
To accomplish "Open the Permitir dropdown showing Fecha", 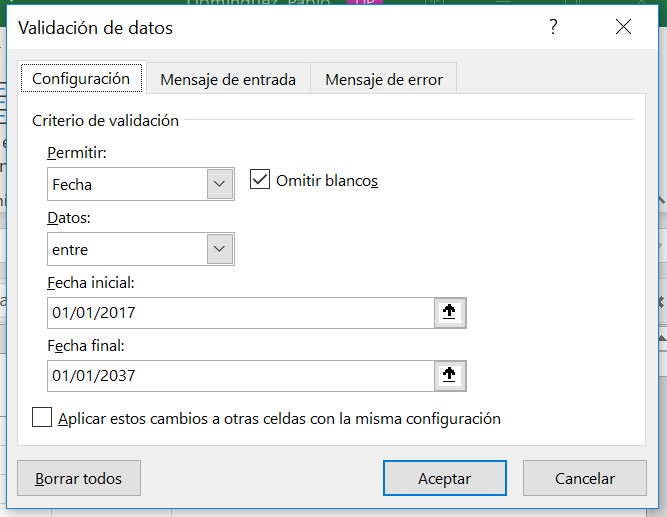I will (x=141, y=184).
